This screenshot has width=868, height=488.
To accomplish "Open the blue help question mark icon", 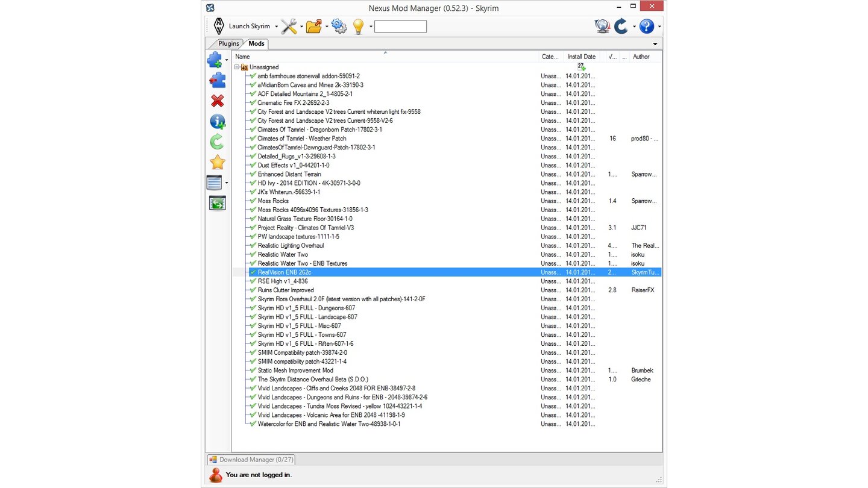I will (647, 27).
